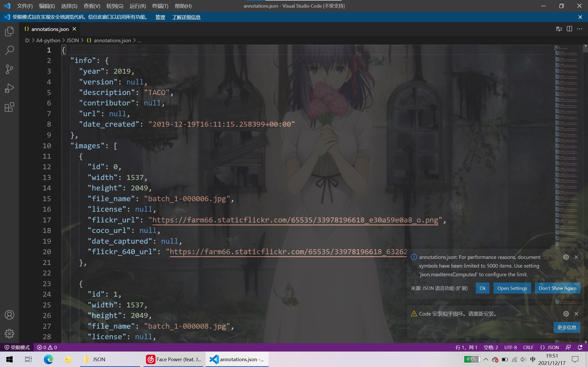Open the feedback icon in status bar
This screenshot has width=588, height=367.
568,347
